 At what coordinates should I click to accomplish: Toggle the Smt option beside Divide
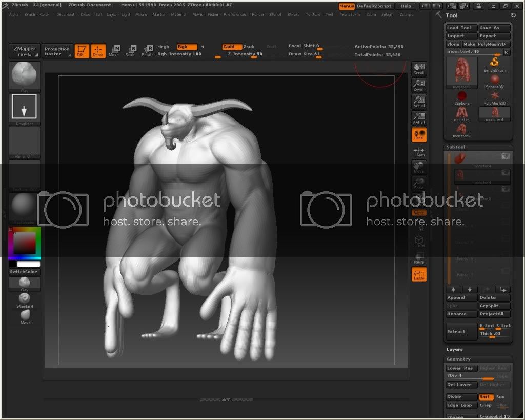[486, 397]
